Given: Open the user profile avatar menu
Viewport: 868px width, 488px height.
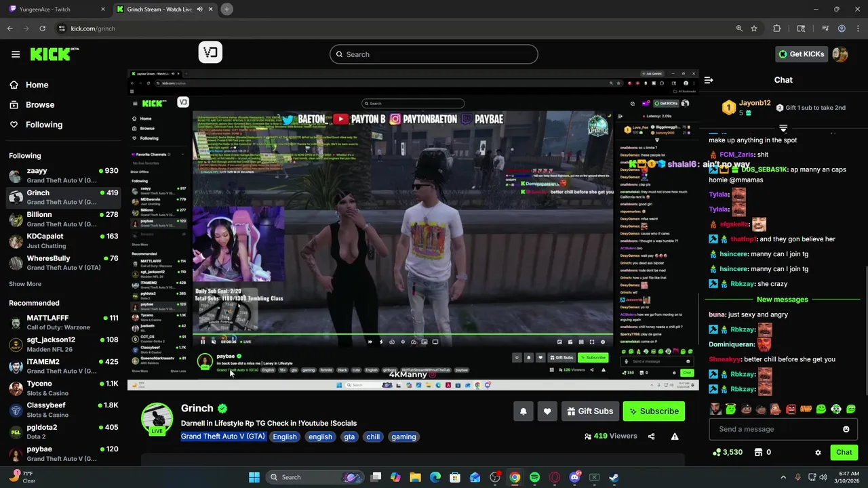Looking at the screenshot, I should point(840,54).
